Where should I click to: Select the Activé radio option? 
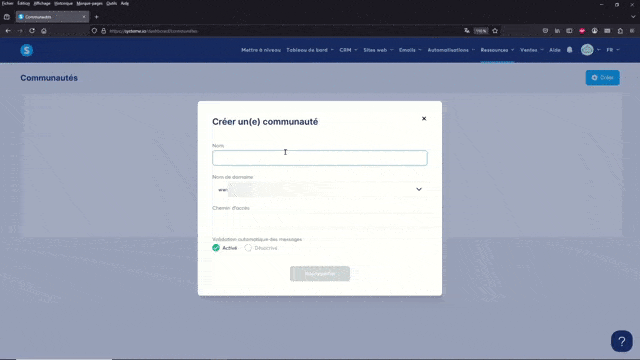(216, 248)
